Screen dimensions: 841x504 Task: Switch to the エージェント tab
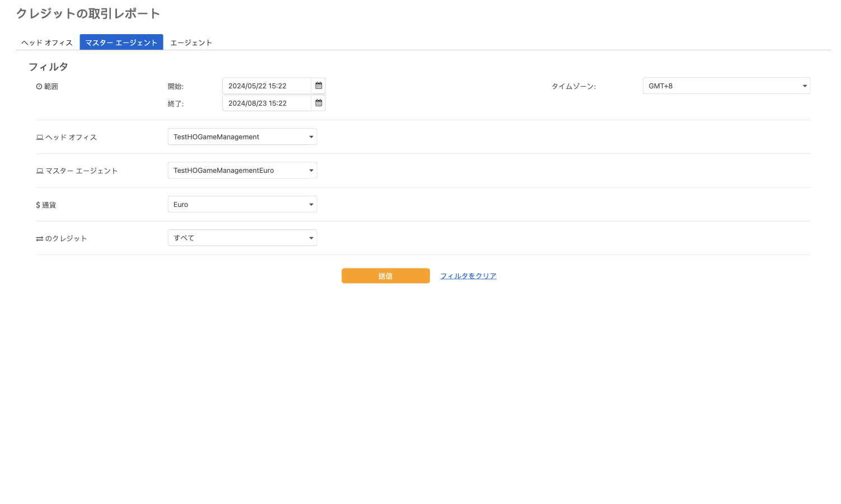[191, 43]
